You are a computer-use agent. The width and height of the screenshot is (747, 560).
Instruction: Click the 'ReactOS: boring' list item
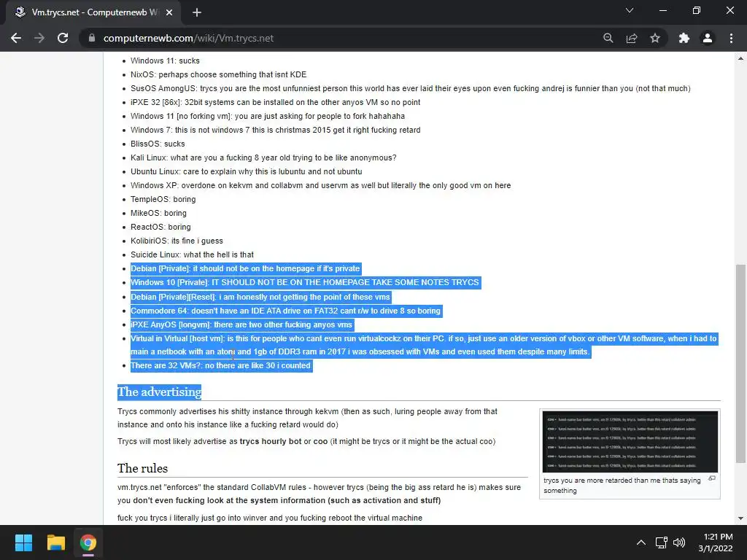160,226
